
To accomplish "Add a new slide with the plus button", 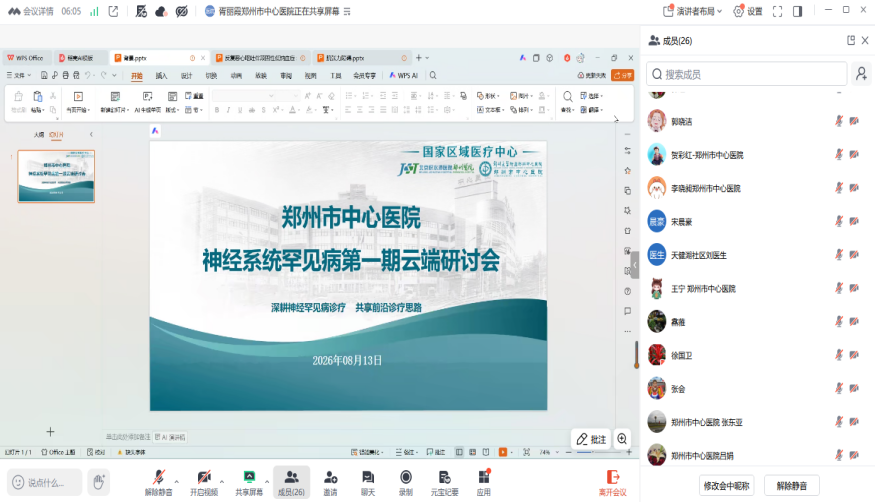I will coord(50,432).
